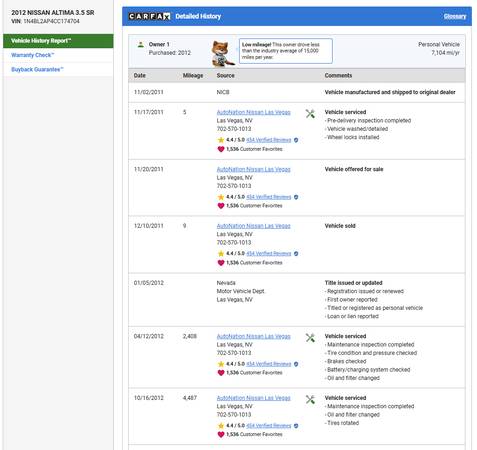Viewport: 477px width, 450px height.
Task: Click the 7,104 mi/yr value
Action: coord(446,53)
